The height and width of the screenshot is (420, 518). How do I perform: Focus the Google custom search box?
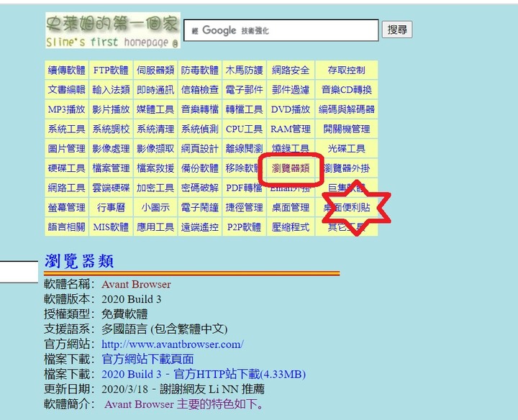point(281,30)
